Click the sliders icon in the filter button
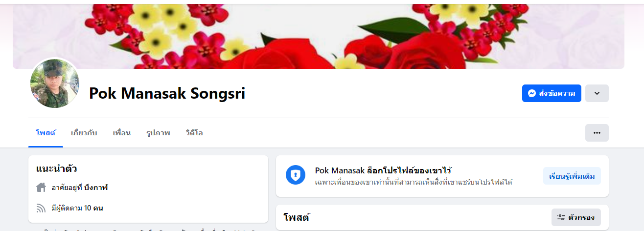644x231 pixels. coord(561,217)
